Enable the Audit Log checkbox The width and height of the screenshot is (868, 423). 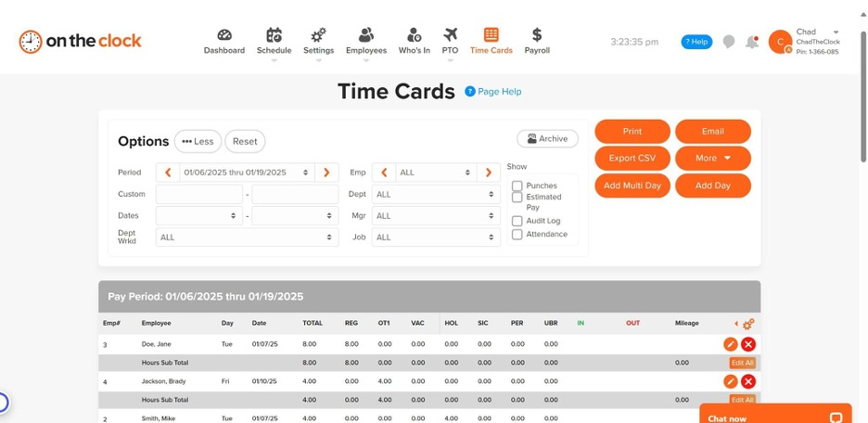click(x=517, y=221)
